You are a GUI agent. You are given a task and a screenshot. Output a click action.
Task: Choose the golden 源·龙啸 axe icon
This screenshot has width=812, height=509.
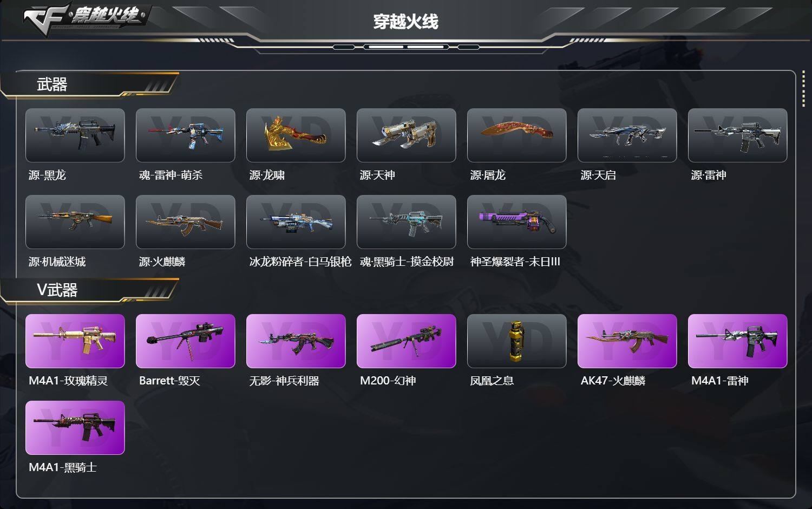(x=296, y=135)
